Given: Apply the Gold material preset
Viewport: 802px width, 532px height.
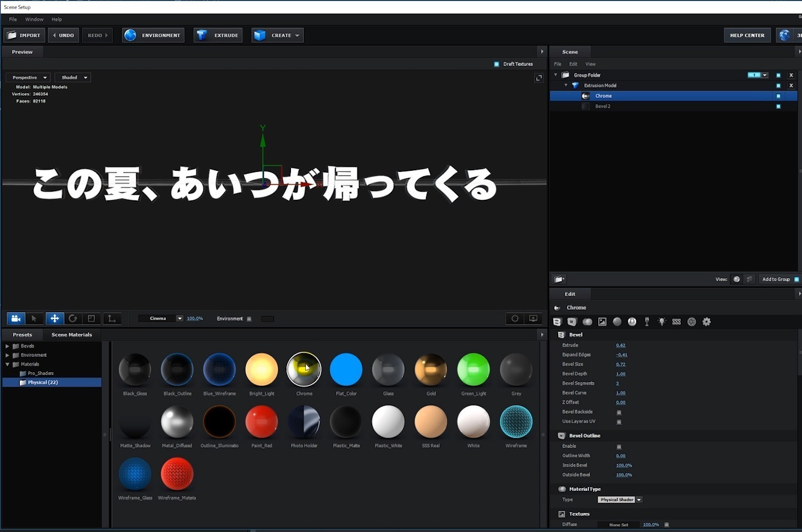Looking at the screenshot, I should (x=430, y=369).
